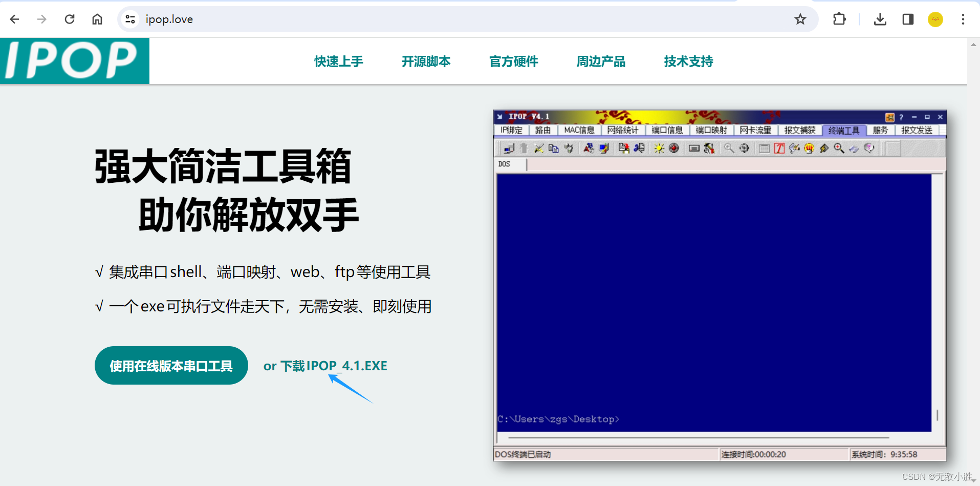Image resolution: width=980 pixels, height=486 pixels.
Task: Open the 快速上手 navigation item
Action: [x=339, y=61]
